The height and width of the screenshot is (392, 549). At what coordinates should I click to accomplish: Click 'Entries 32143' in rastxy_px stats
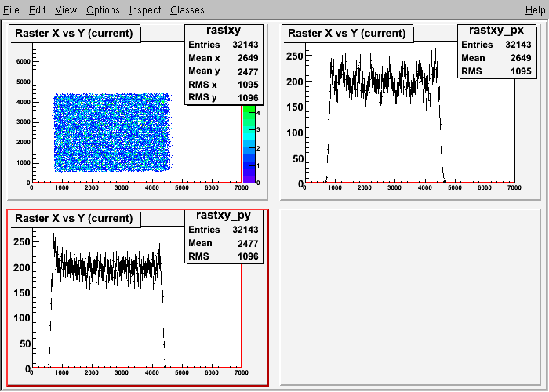(x=496, y=45)
